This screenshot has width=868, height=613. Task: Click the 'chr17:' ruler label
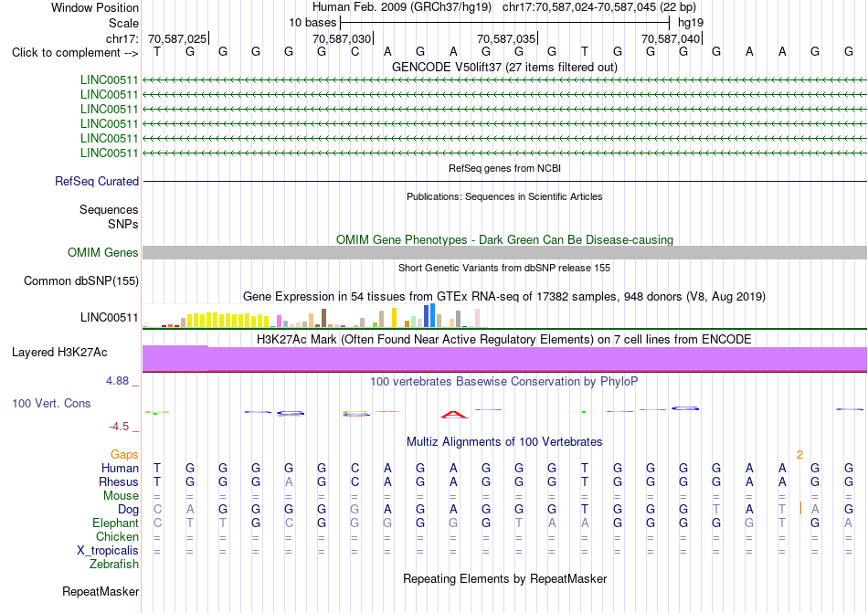[122, 38]
